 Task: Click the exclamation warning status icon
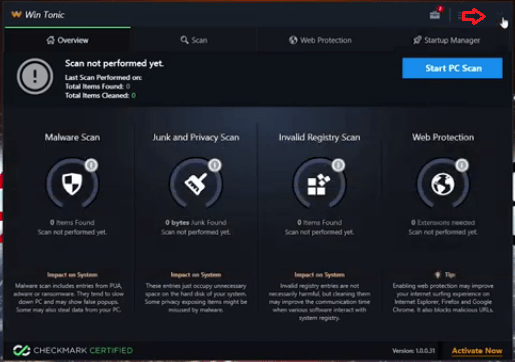click(x=35, y=76)
